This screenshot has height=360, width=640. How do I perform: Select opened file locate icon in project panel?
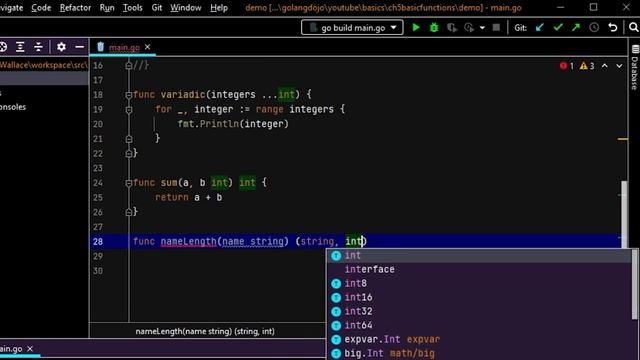[2, 47]
